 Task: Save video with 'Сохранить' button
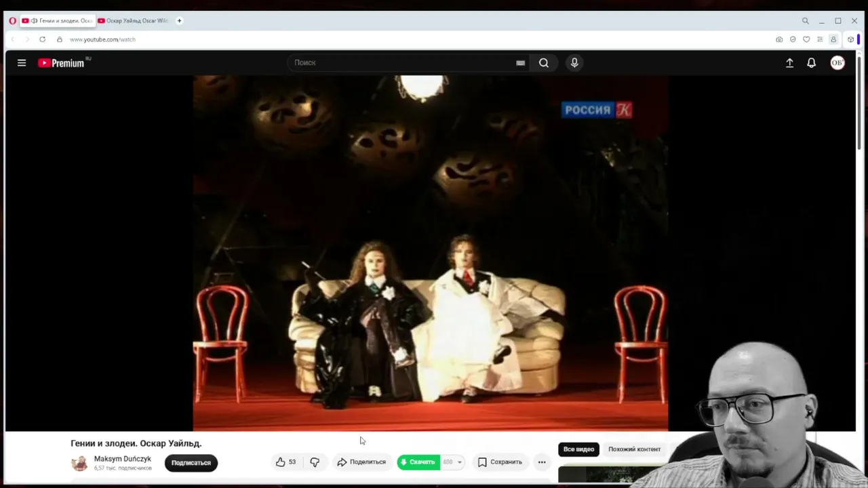pyautogui.click(x=500, y=462)
